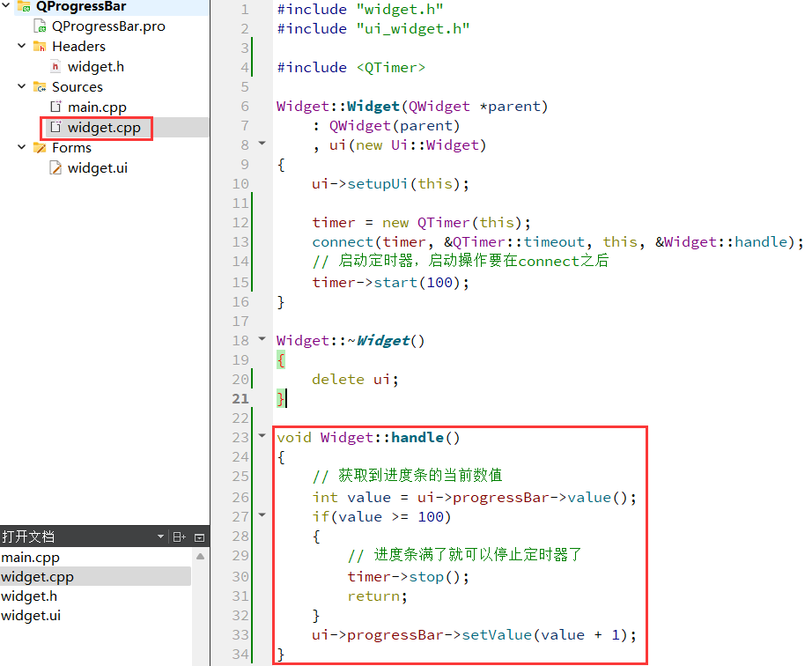The image size is (812, 666).
Task: Click 'if(value >= 100)' on line 27
Action: click(381, 517)
